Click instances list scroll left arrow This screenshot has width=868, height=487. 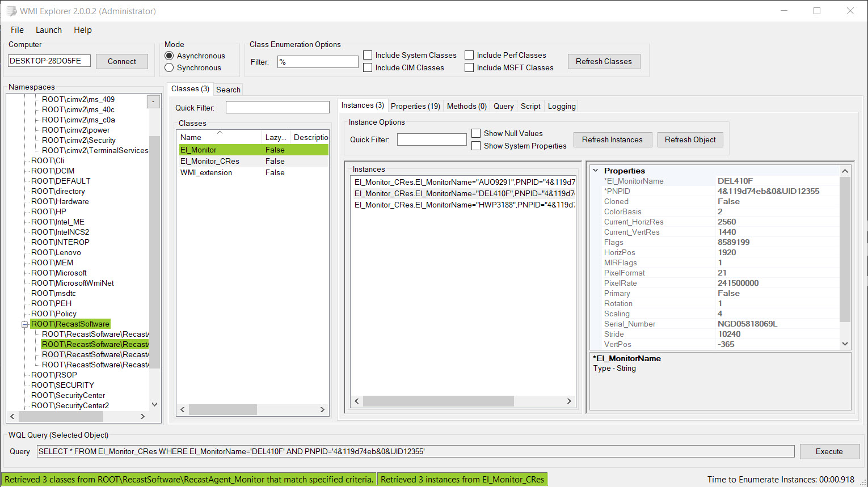[x=357, y=401]
